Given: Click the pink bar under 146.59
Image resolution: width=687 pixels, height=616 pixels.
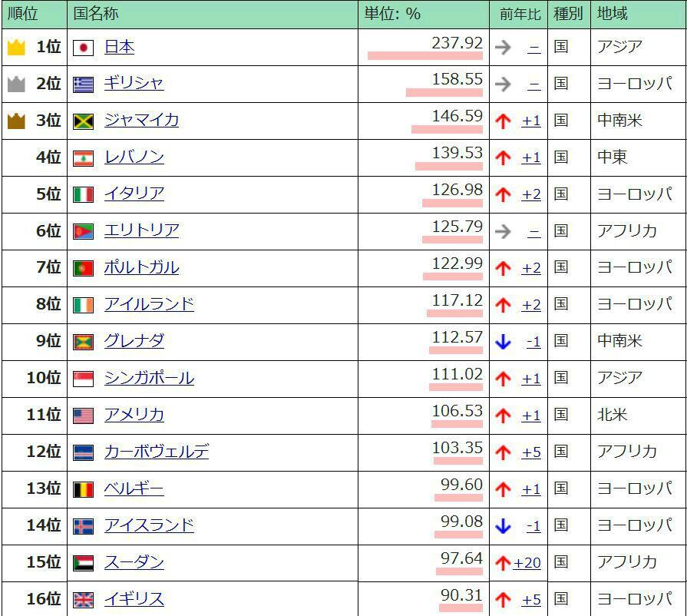Looking at the screenshot, I should coord(447,129).
